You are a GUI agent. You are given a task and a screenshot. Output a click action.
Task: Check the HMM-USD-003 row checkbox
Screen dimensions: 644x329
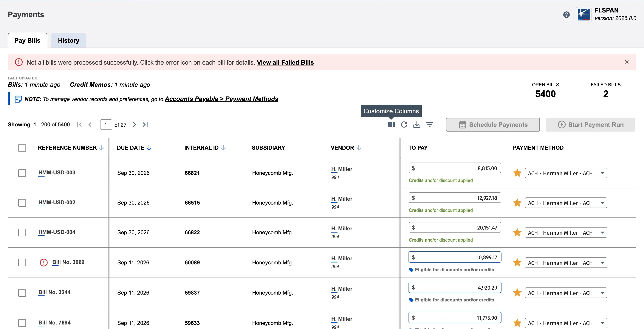coord(22,173)
